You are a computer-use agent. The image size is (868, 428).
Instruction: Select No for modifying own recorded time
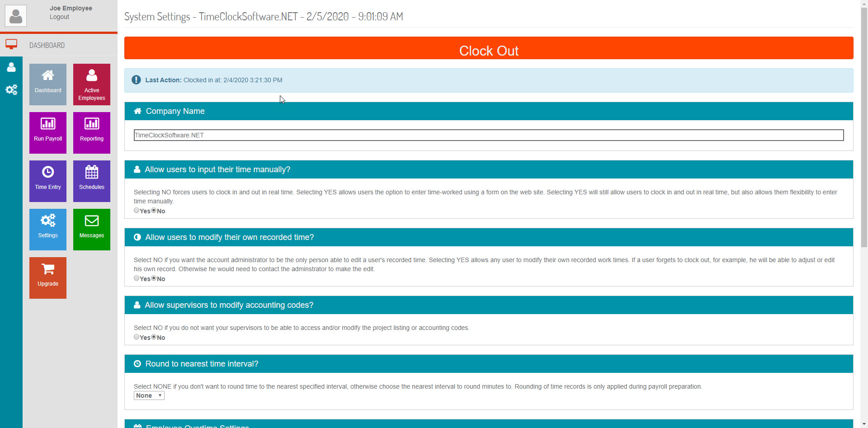point(154,278)
